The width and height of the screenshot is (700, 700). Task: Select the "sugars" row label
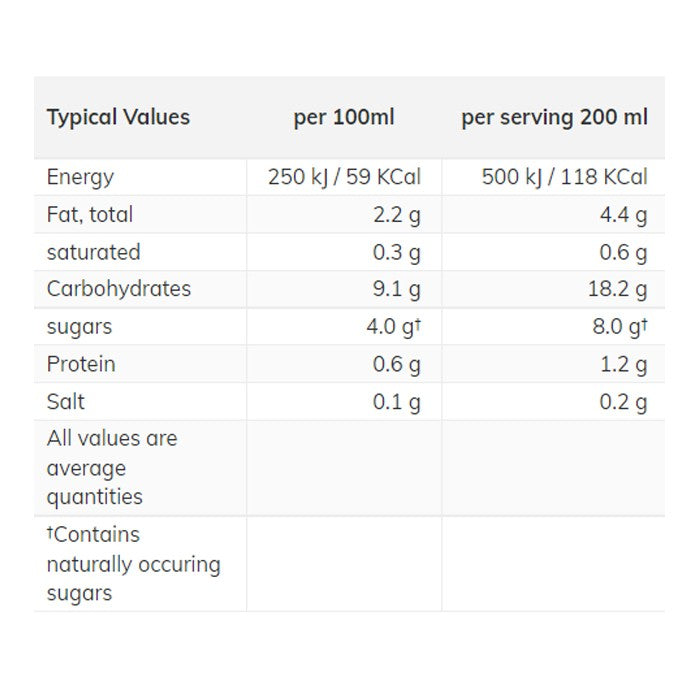click(79, 327)
